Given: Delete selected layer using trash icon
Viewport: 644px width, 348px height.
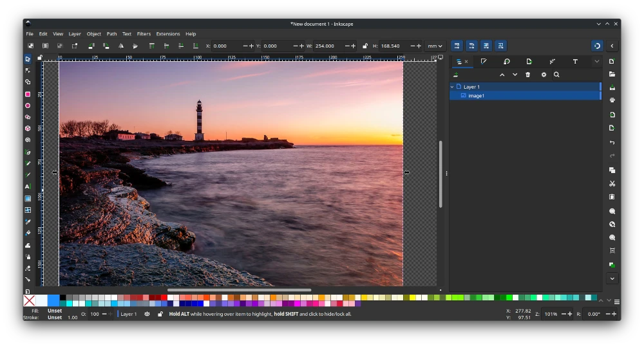Looking at the screenshot, I should [x=527, y=75].
